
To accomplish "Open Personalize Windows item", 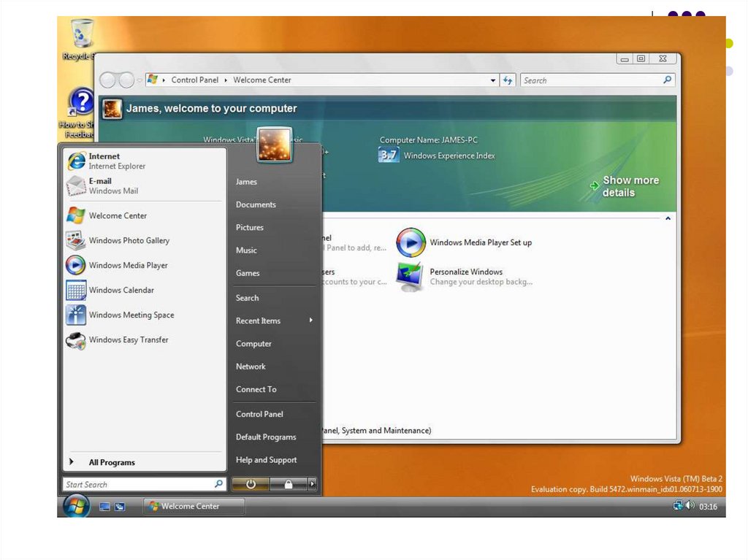I will click(464, 277).
